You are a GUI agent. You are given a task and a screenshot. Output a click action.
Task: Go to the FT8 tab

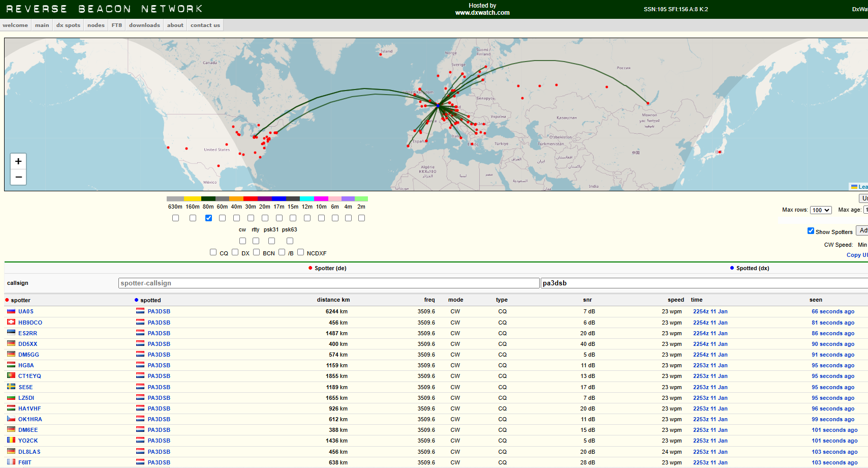point(116,25)
